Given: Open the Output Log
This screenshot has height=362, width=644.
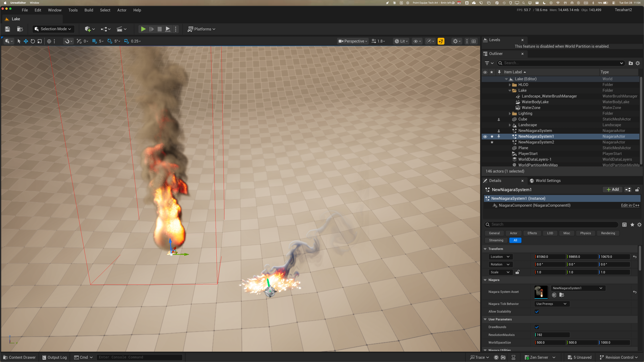Looking at the screenshot, I should [x=55, y=357].
